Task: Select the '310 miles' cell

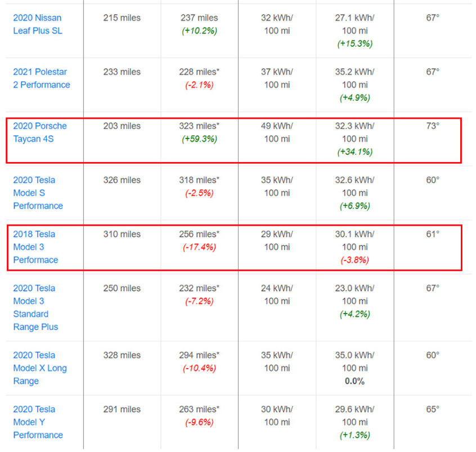Action: tap(122, 234)
